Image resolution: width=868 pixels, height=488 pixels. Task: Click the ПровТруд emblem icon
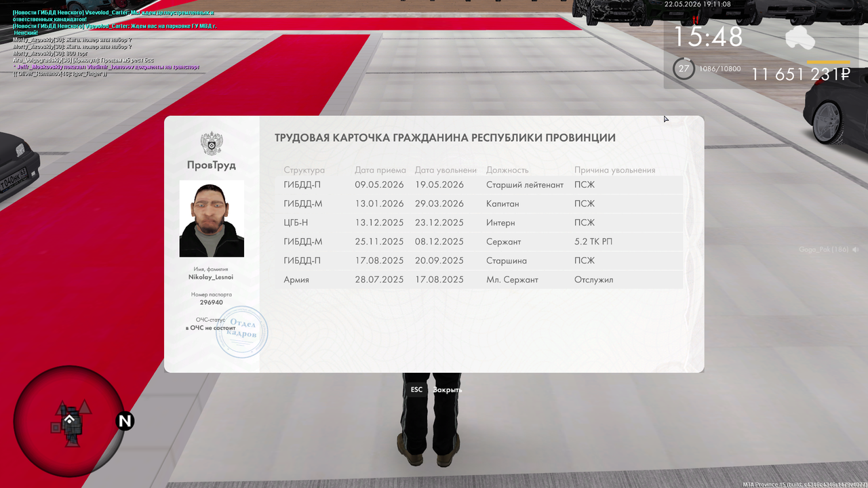pos(212,144)
